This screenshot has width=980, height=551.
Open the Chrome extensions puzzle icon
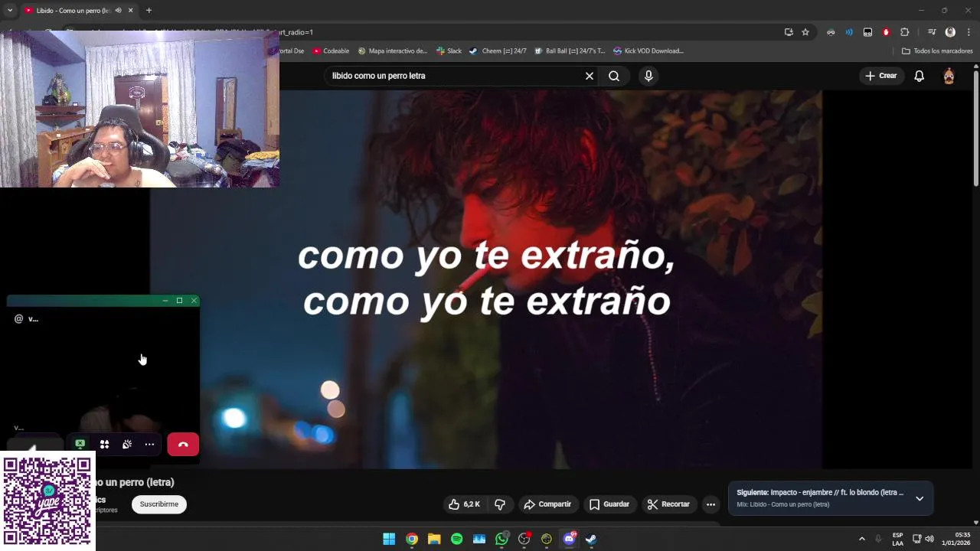click(x=905, y=32)
